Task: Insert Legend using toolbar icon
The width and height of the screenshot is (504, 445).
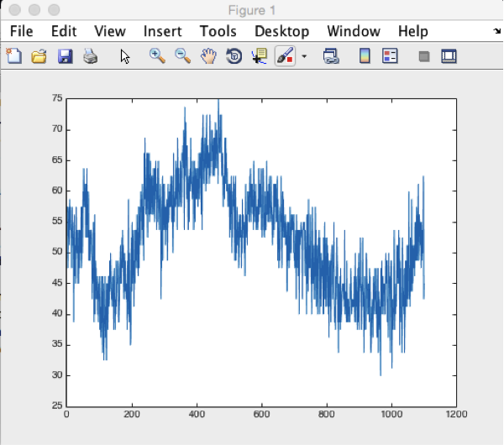Action: pos(390,56)
